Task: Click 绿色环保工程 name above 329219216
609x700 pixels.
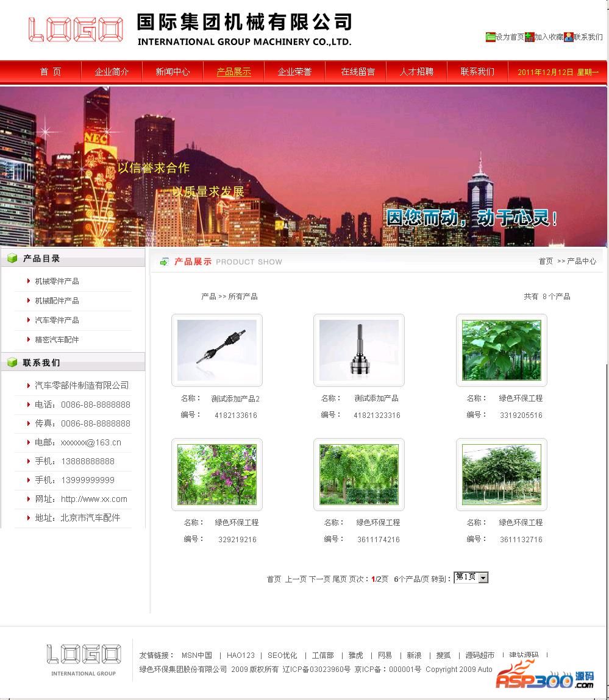Action: coord(237,522)
